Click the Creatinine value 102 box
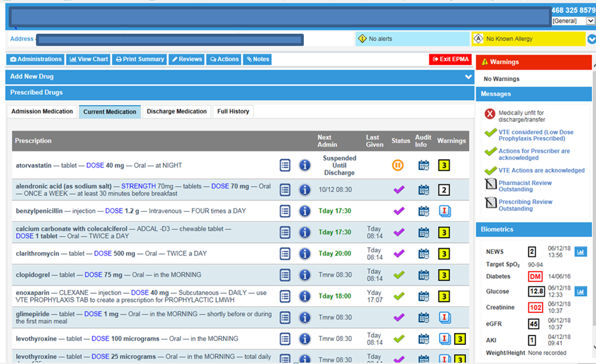The width and height of the screenshot is (596, 364). tap(535, 307)
